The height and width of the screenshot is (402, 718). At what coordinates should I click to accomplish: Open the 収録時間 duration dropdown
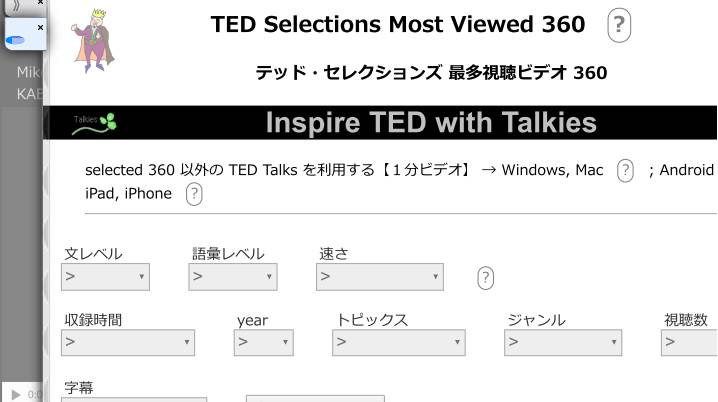(x=128, y=343)
